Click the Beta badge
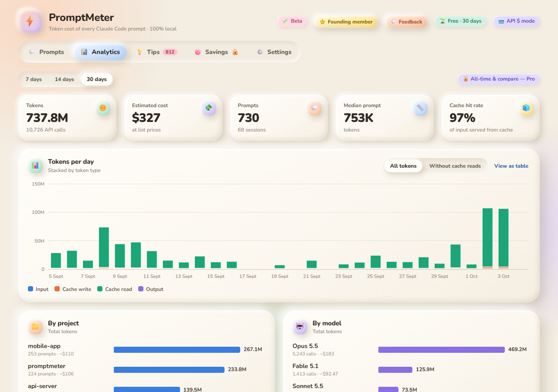This screenshot has height=392, width=558. 293,21
